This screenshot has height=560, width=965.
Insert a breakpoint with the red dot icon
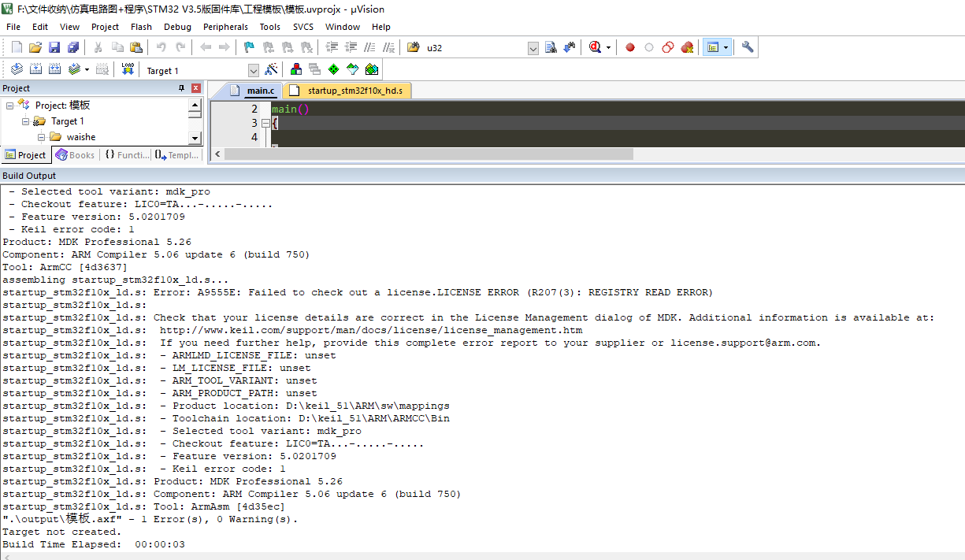click(630, 48)
